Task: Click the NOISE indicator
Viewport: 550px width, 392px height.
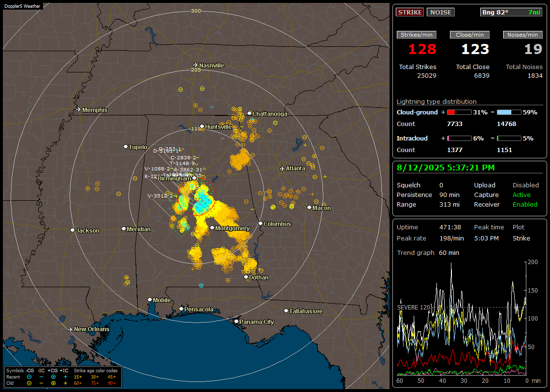Action: point(441,12)
